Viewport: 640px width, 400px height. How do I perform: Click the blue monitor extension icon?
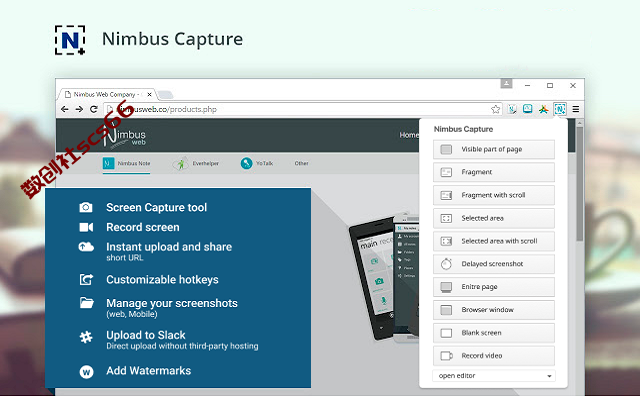[528, 109]
